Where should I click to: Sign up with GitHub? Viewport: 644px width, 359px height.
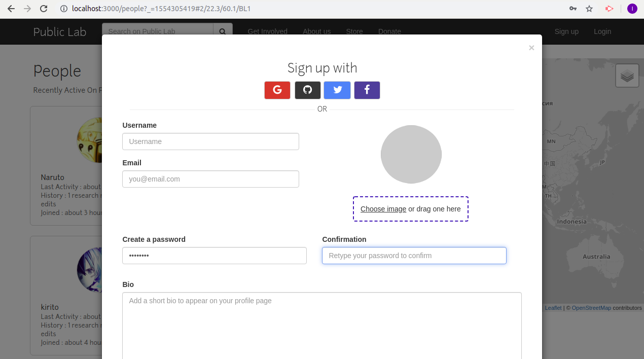tap(307, 90)
